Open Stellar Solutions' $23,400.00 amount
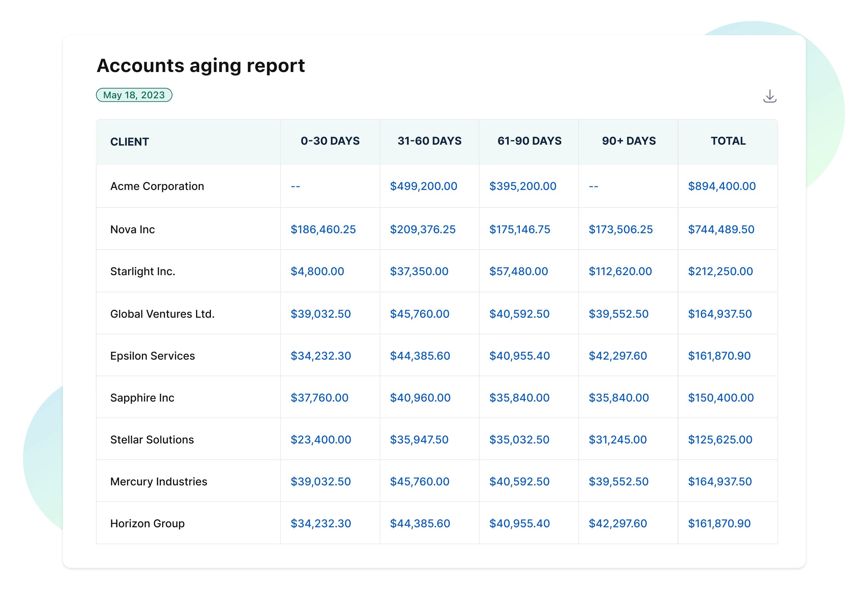This screenshot has height=603, width=868. point(321,440)
